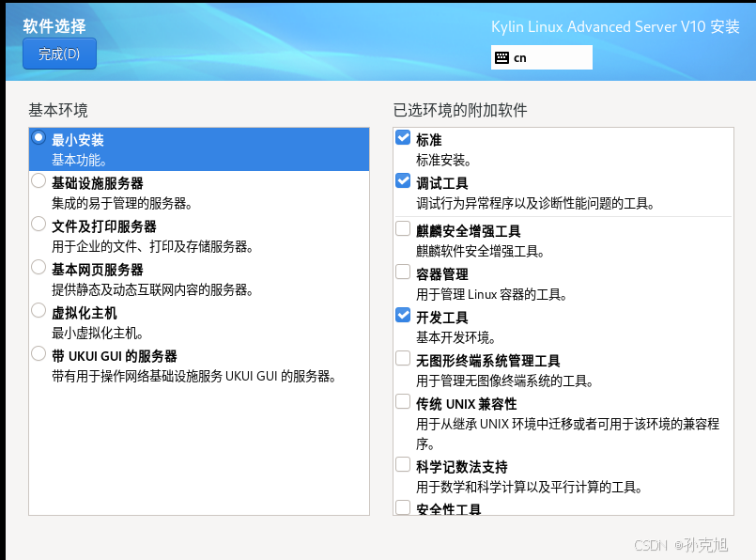
Task: Click the 用于从继承 UNIX 环境中迁移 description
Action: [568, 434]
